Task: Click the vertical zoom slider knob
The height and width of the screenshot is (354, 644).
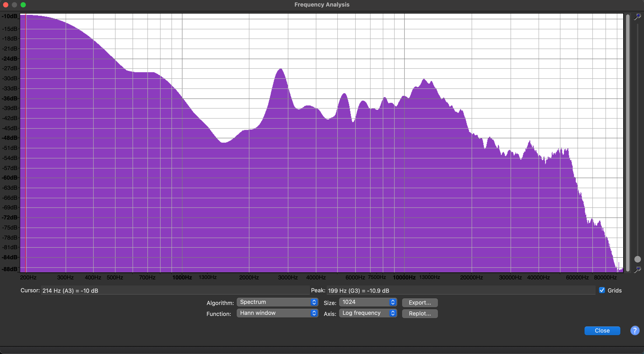Action: (637, 259)
